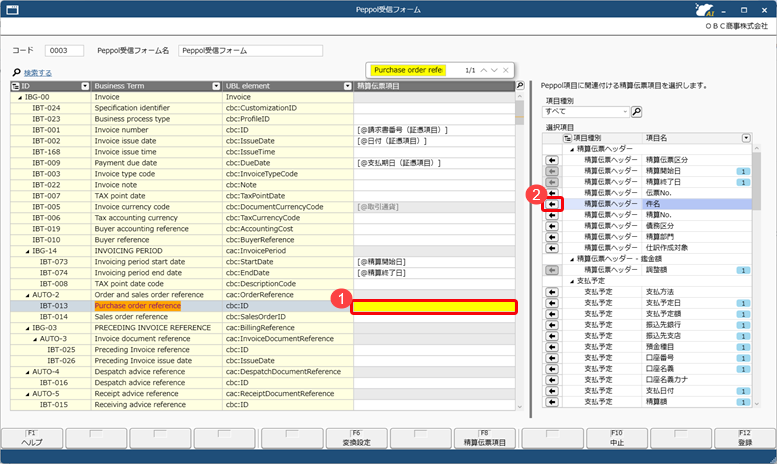
Task: Collapse the 支払予定 group
Action: (572, 281)
